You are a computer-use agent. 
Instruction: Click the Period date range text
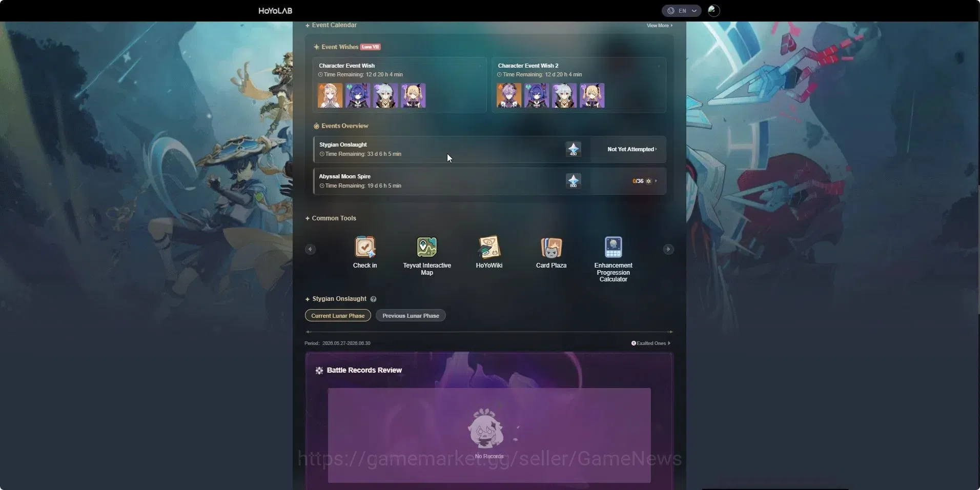tap(337, 343)
